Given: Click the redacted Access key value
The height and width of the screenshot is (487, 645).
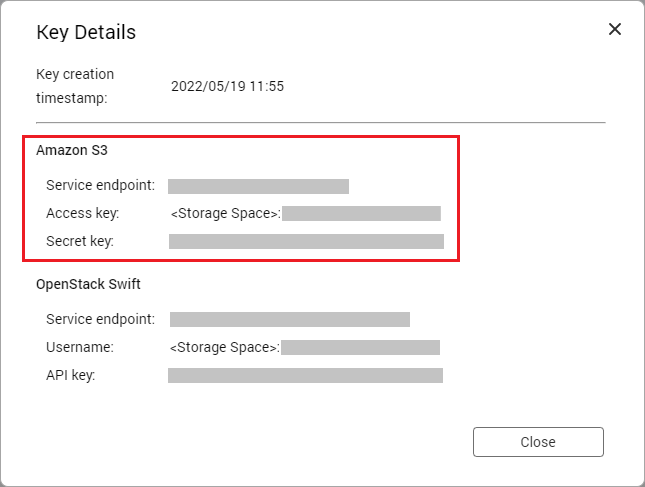Looking at the screenshot, I should coord(361,213).
